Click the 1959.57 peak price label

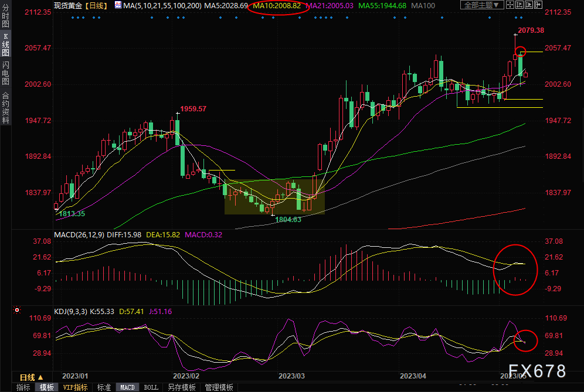(193, 109)
